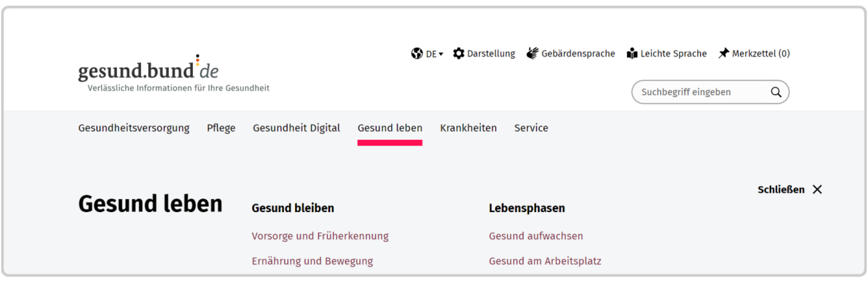Open the Service menu
Viewport: 868px width, 282px height.
(531, 128)
